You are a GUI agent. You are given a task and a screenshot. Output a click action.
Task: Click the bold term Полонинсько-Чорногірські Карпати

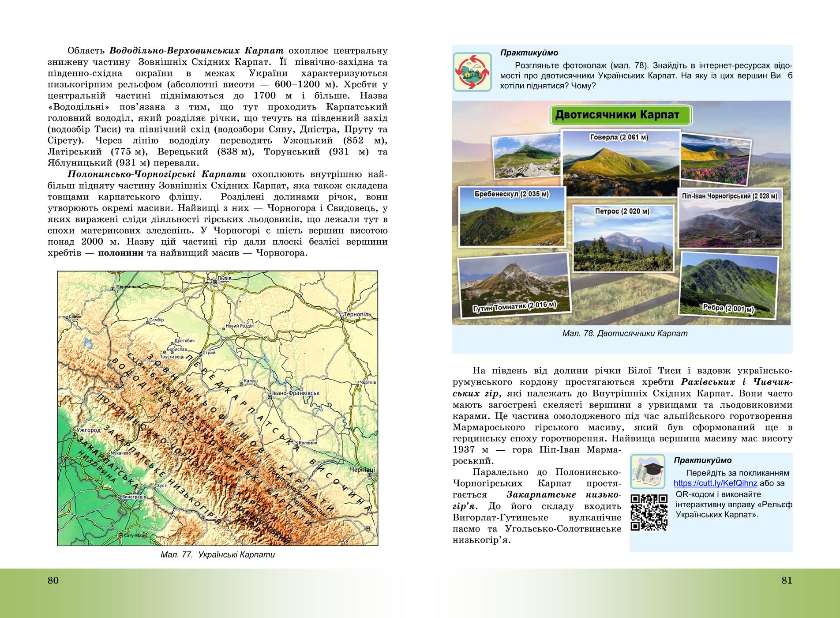point(157,174)
